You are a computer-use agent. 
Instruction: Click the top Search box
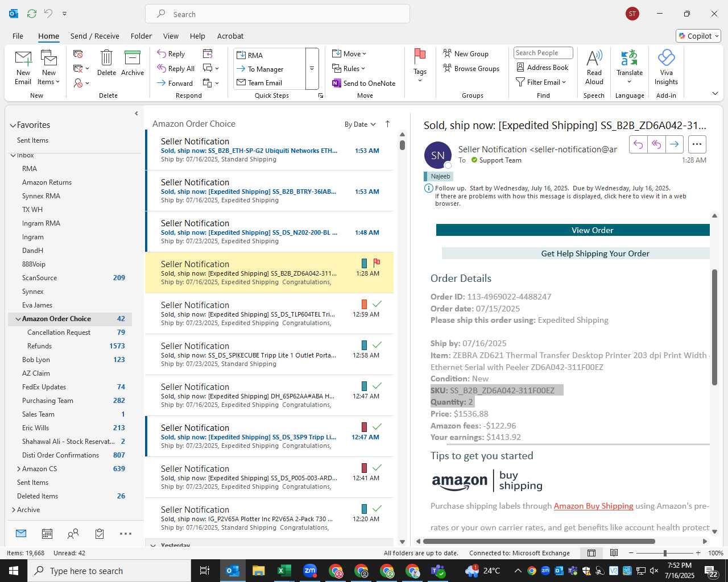point(278,14)
